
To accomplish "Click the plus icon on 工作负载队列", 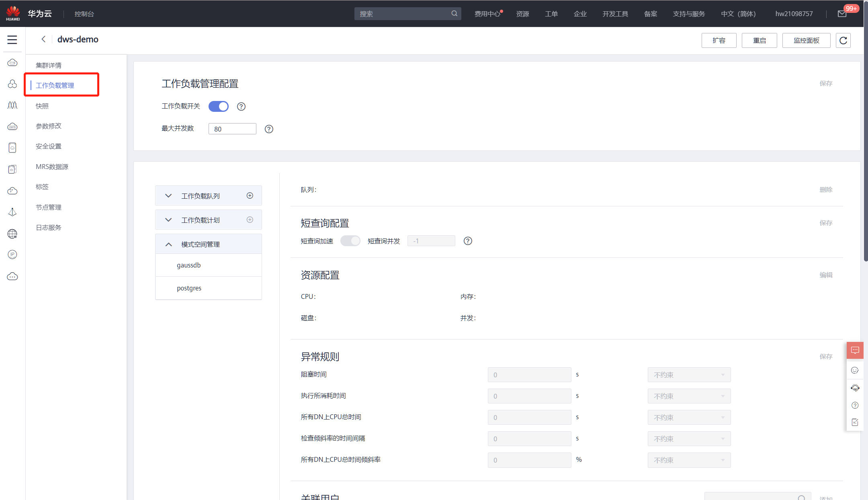I will point(250,195).
